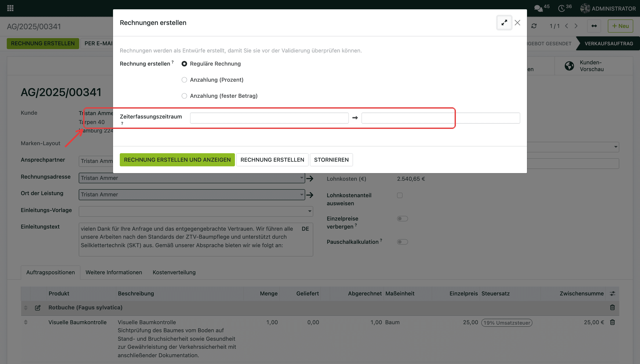This screenshot has width=640, height=364.
Task: Open the column settings adjust icon
Action: coord(612,294)
